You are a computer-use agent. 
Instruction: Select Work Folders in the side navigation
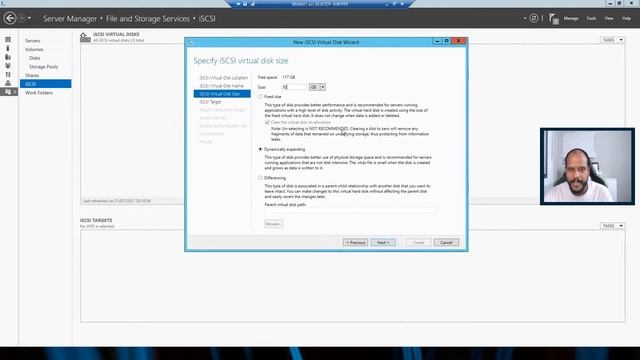(x=39, y=93)
